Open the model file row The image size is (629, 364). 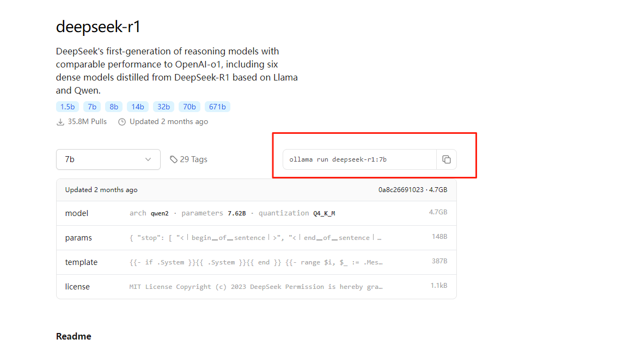click(257, 213)
